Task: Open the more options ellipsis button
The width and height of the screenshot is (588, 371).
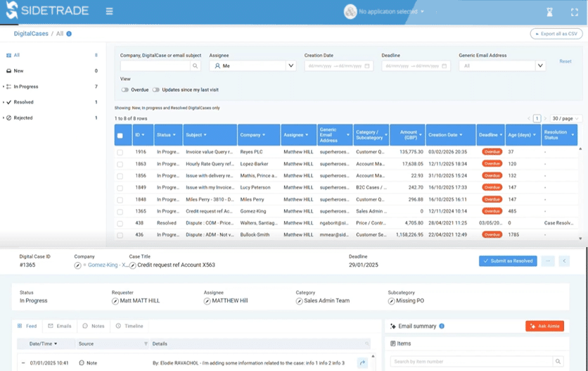Action: point(548,261)
